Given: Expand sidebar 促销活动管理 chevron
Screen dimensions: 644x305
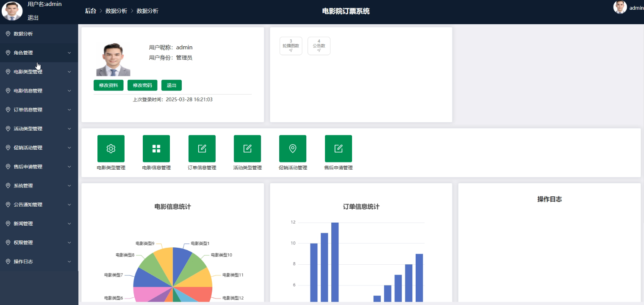Looking at the screenshot, I should click(69, 148).
